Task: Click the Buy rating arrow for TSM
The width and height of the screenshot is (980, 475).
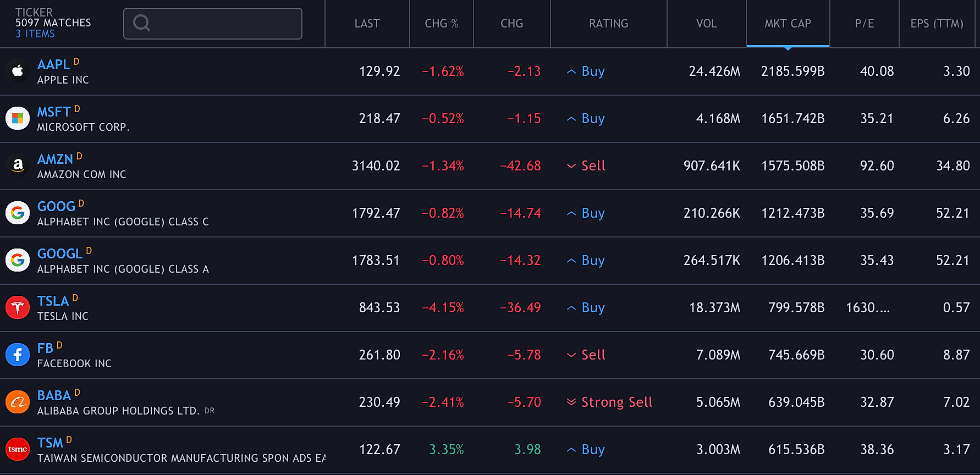Action: (x=571, y=450)
